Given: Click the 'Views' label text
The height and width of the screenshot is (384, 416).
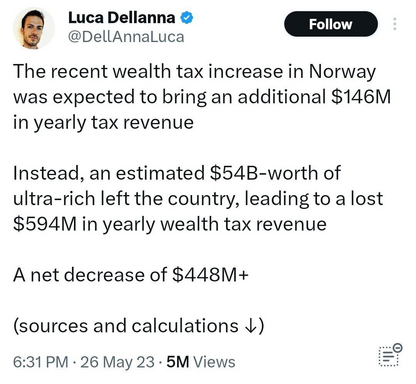Looking at the screenshot, I should coord(214,362).
